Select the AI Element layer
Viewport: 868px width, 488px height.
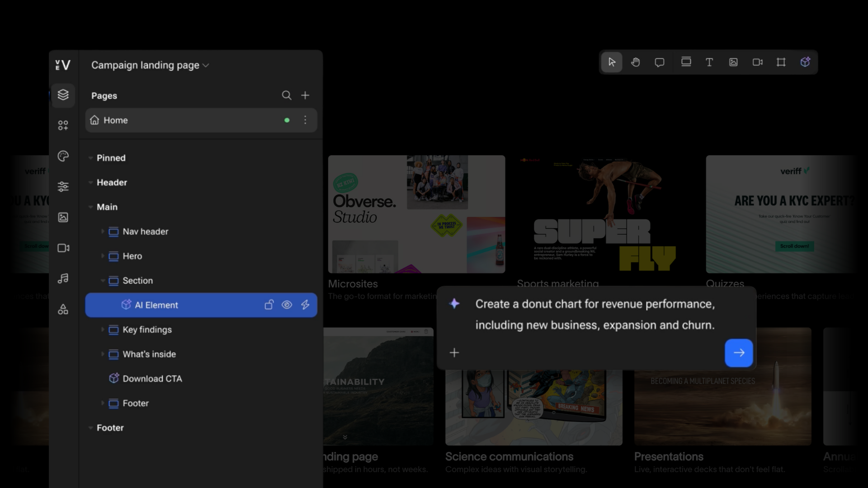coord(201,305)
